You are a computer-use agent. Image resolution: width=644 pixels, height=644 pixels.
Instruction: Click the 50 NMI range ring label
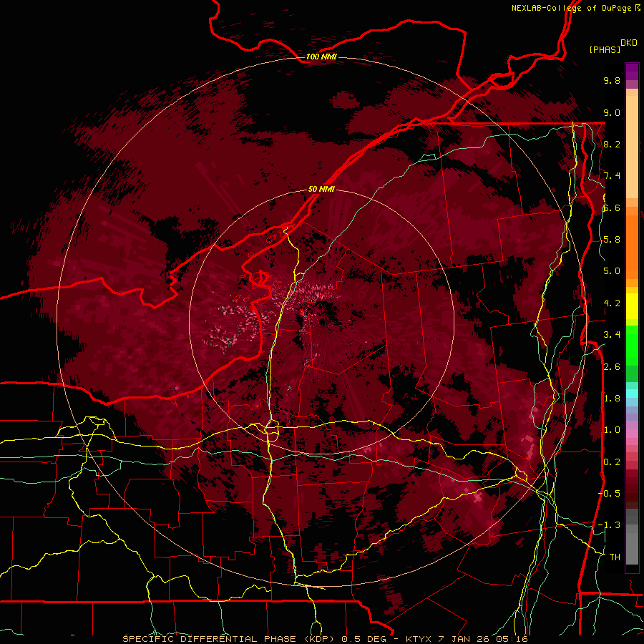(x=321, y=189)
